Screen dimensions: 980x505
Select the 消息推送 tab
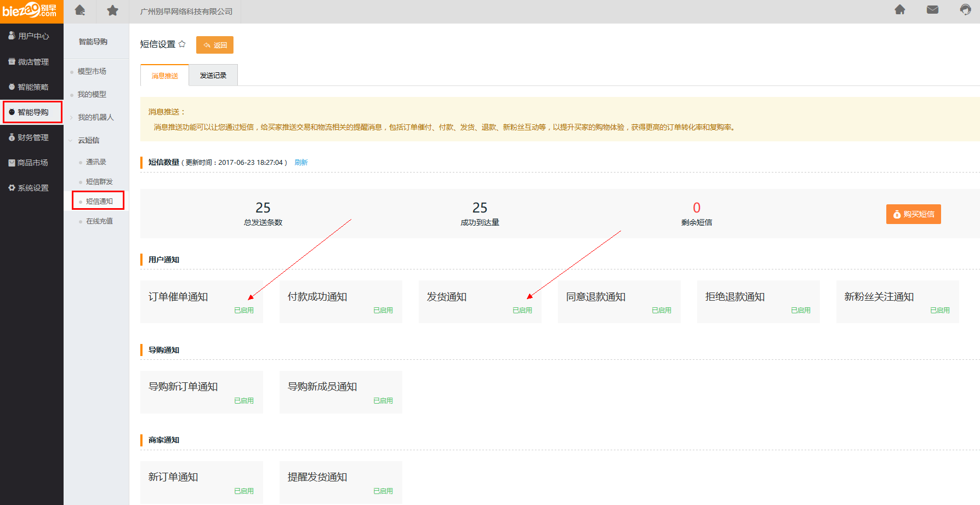(x=165, y=76)
